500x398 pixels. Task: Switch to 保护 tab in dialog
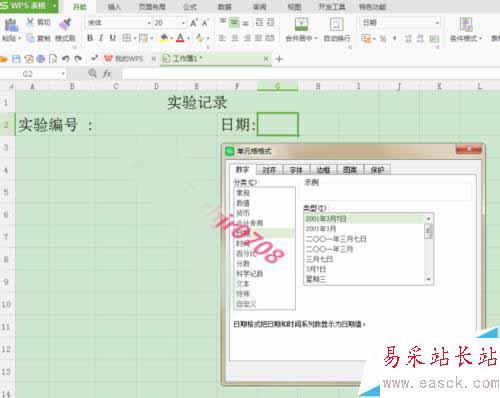[x=377, y=170]
